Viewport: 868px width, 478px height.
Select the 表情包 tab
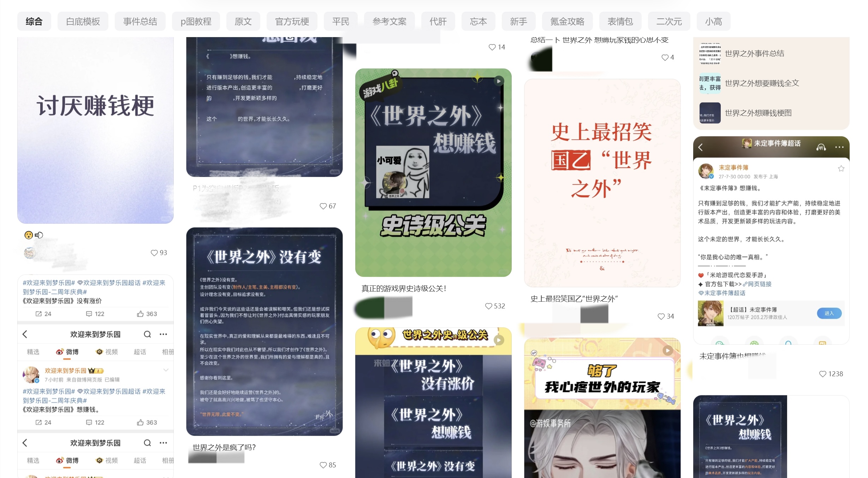point(620,22)
